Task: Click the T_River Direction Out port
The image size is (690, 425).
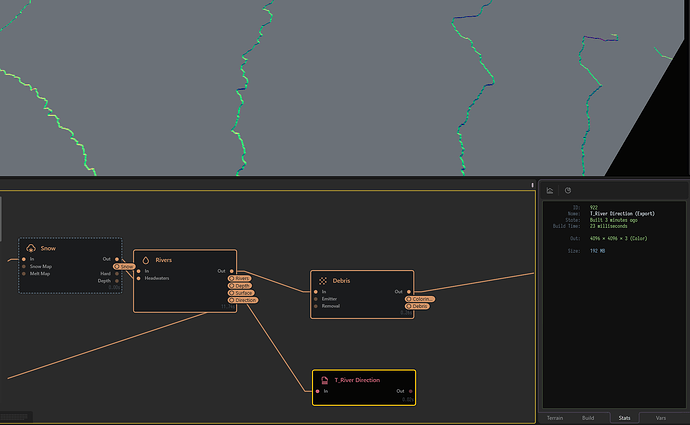Action: (x=411, y=391)
